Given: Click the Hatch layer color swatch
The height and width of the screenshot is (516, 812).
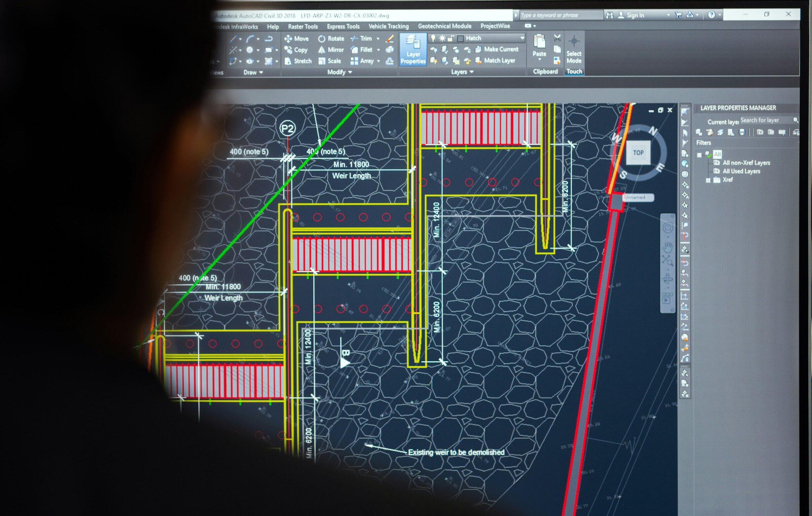Looking at the screenshot, I should tap(460, 38).
